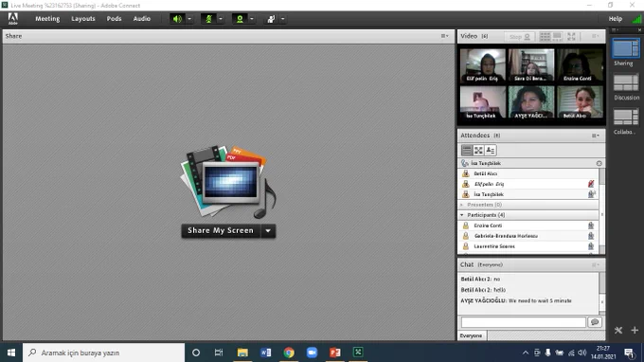644x362 pixels.
Task: Open the Video pod options menu
Action: (595, 36)
